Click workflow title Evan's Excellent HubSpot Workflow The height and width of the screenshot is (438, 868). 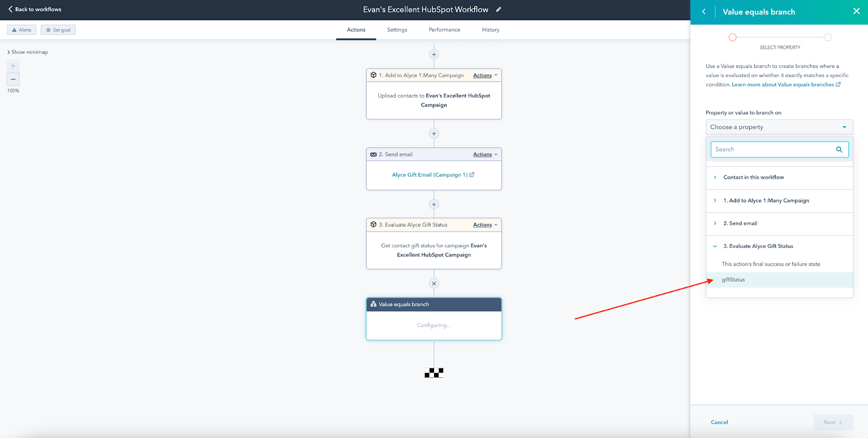425,9
